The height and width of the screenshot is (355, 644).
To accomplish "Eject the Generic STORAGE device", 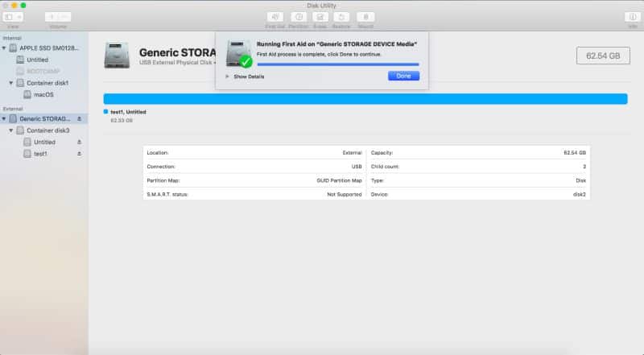I will coord(79,119).
